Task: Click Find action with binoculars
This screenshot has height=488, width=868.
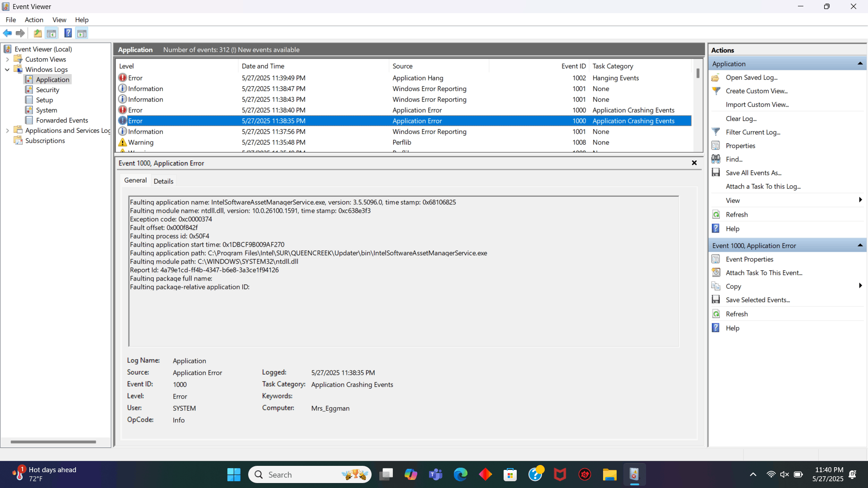Action: tap(734, 159)
